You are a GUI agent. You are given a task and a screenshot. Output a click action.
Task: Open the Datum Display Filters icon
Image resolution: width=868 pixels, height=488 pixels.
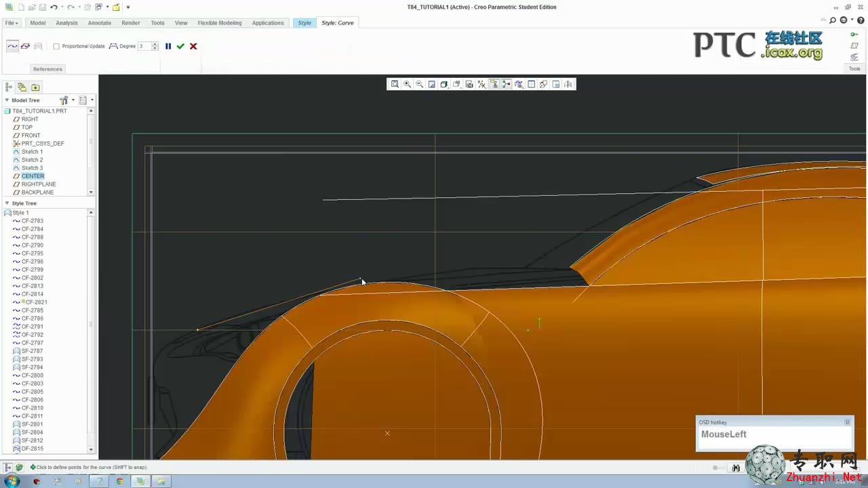point(481,84)
